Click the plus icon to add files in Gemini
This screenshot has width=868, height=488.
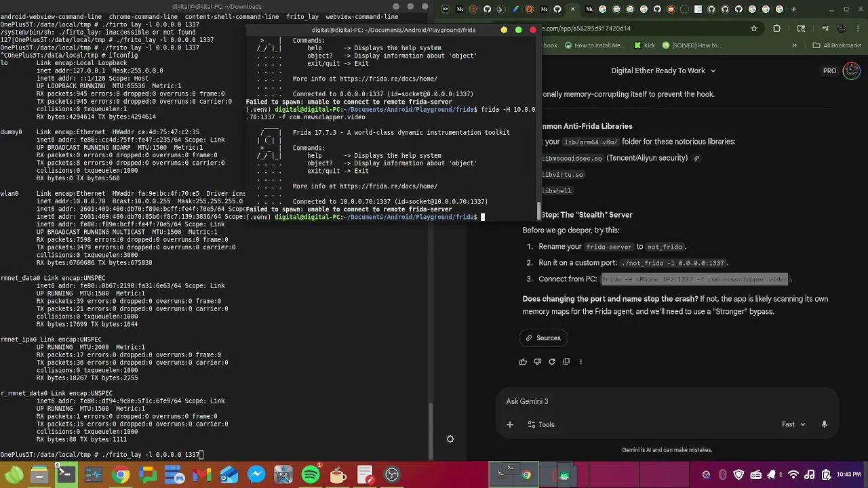click(x=510, y=424)
